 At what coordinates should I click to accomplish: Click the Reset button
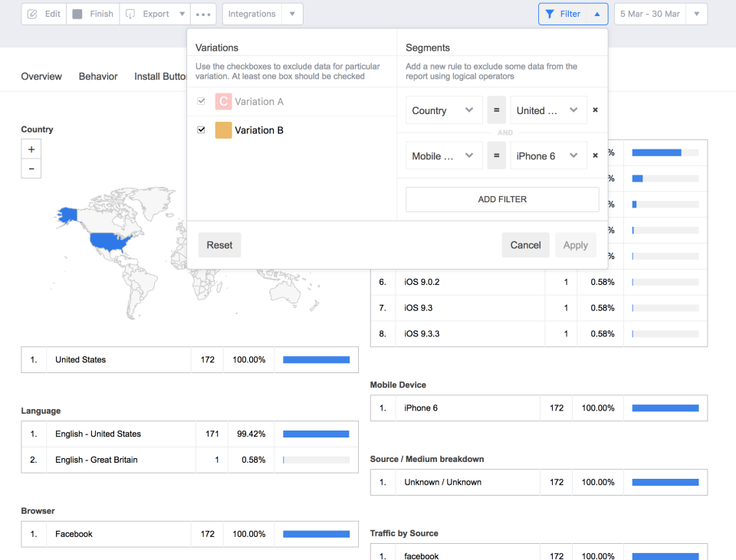[219, 244]
